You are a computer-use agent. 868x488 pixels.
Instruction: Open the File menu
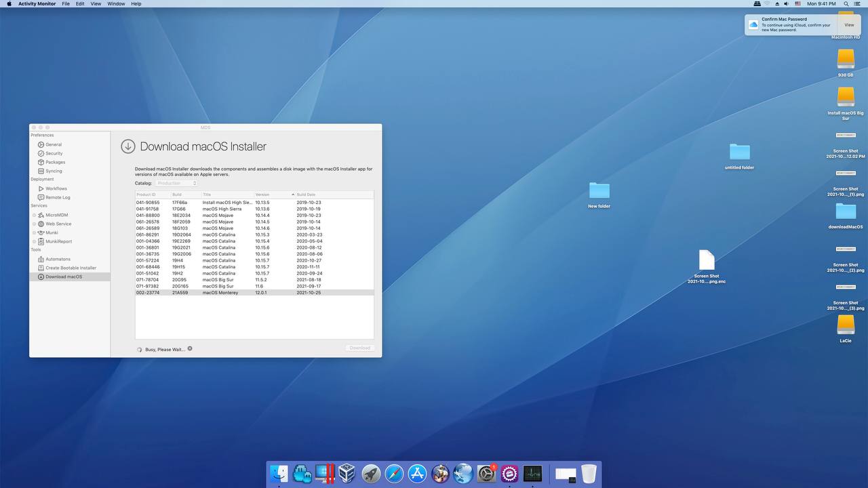click(x=66, y=3)
